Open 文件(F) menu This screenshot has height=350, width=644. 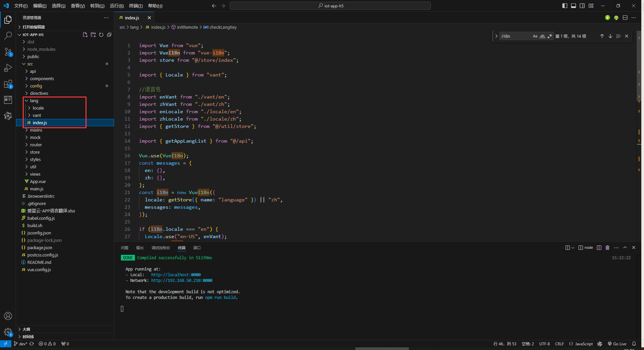pos(21,6)
